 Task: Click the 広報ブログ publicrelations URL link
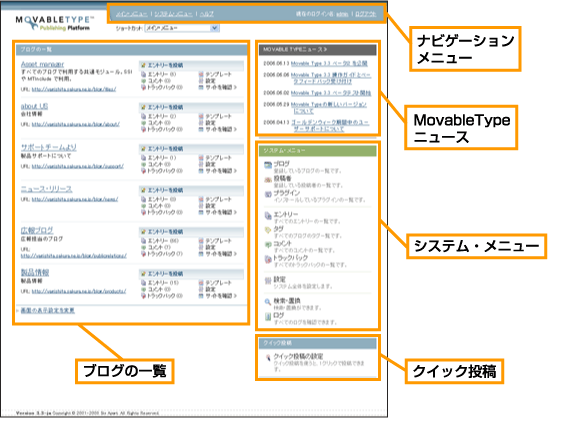coord(74,255)
